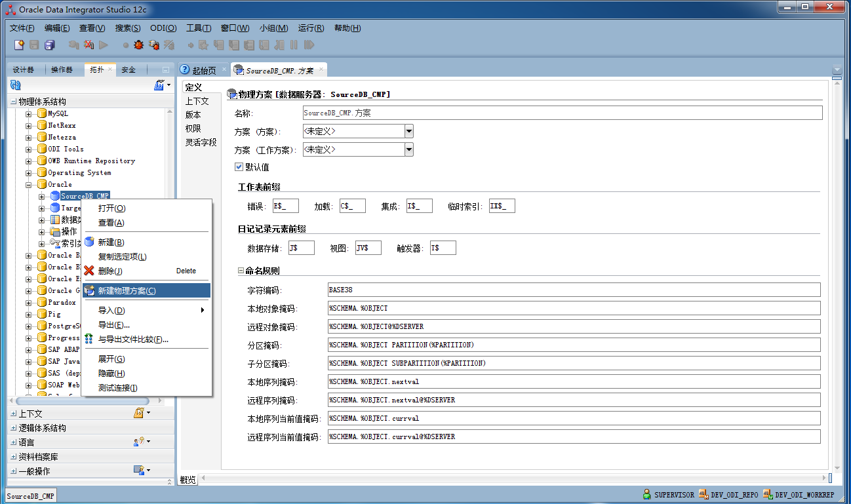Open the 文件(F) menu
The image size is (851, 504).
coord(22,28)
